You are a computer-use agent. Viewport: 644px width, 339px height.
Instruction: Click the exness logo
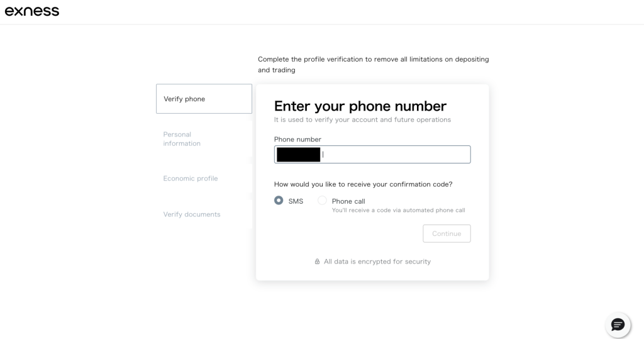32,11
